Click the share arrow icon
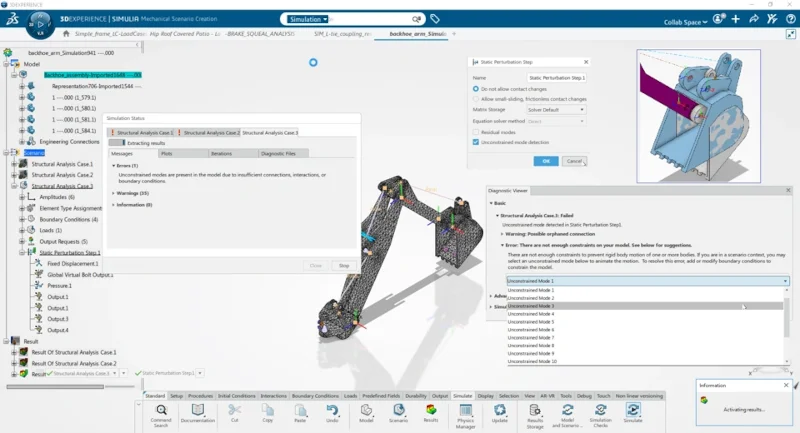Screen dimensions: 800x433 pyautogui.click(x=754, y=19)
